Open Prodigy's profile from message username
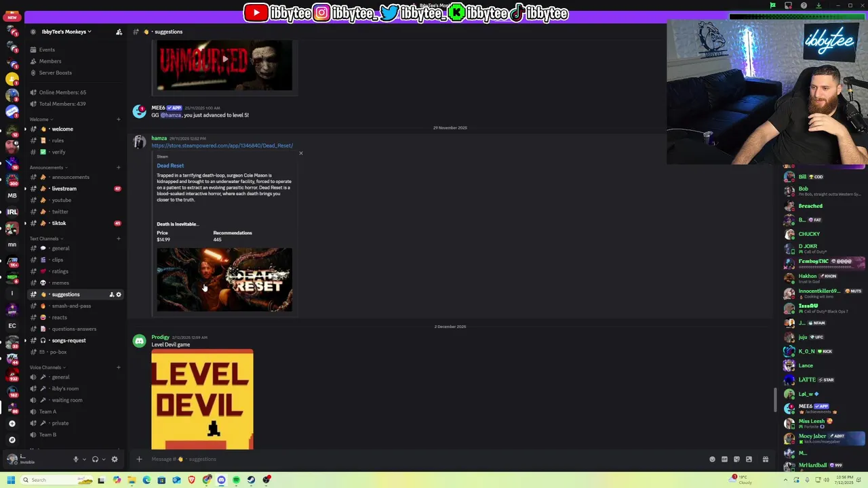The width and height of the screenshot is (868, 488). pyautogui.click(x=160, y=337)
